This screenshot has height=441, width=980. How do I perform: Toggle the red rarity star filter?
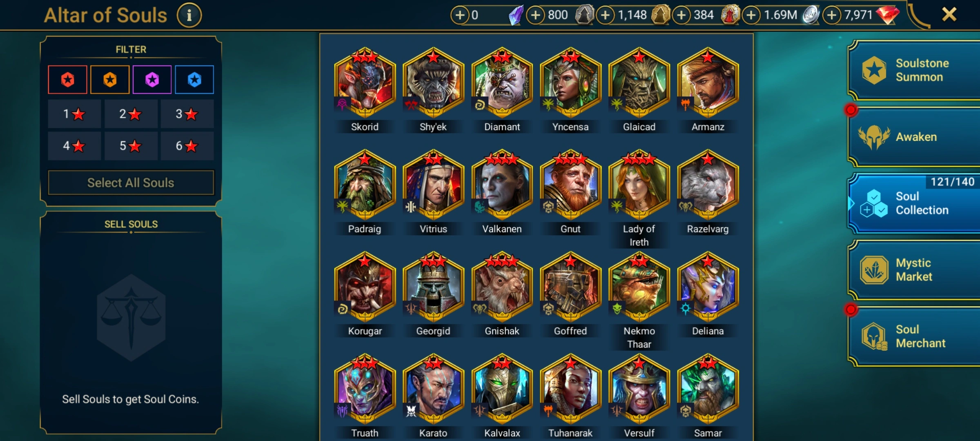click(x=67, y=79)
